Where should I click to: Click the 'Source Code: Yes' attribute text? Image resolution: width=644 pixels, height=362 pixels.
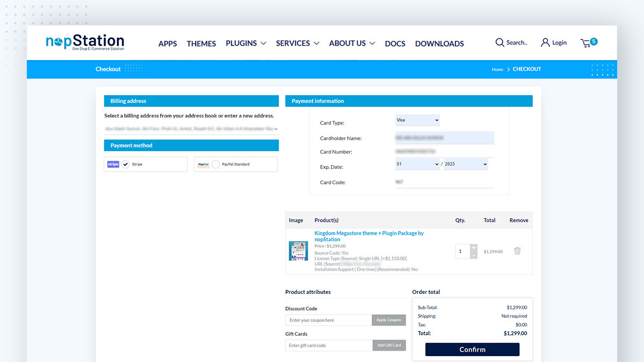[x=332, y=253]
